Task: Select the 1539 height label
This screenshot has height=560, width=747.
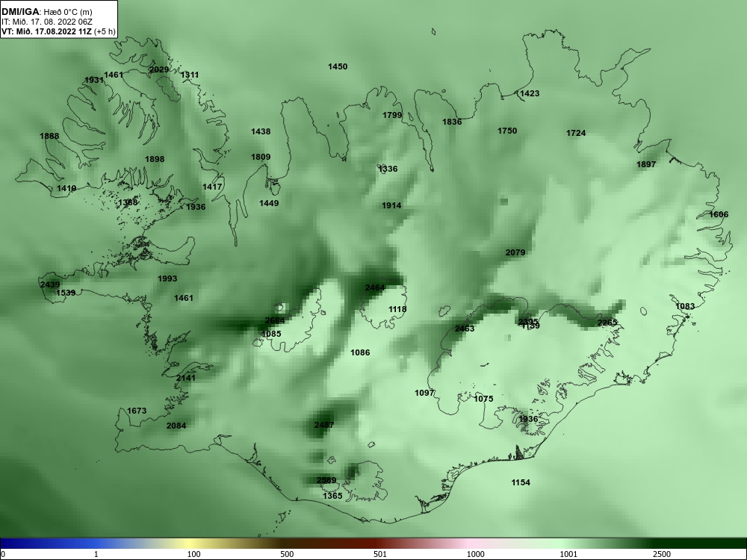Action: [x=66, y=293]
